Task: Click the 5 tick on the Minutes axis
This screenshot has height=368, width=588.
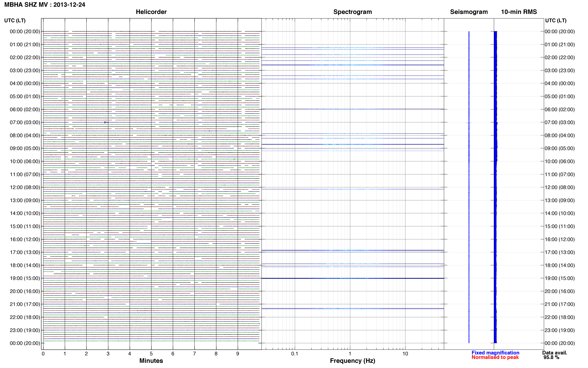Action: [x=151, y=354]
